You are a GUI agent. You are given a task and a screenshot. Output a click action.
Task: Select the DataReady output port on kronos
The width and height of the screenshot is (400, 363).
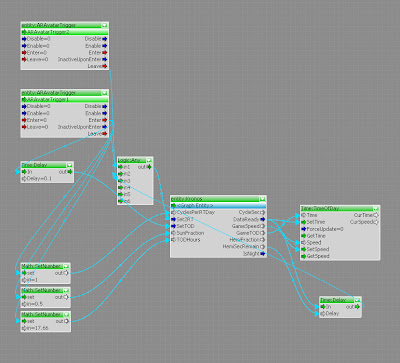tap(263, 219)
